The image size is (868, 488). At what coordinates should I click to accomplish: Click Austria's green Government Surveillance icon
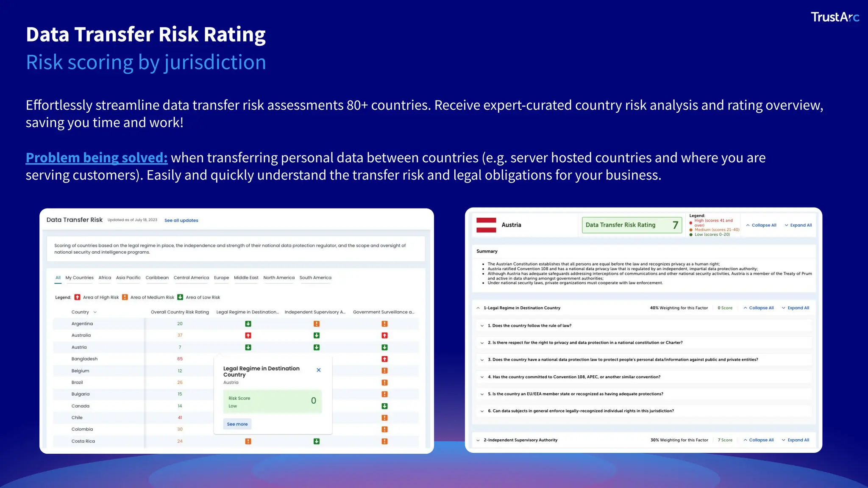click(x=384, y=347)
